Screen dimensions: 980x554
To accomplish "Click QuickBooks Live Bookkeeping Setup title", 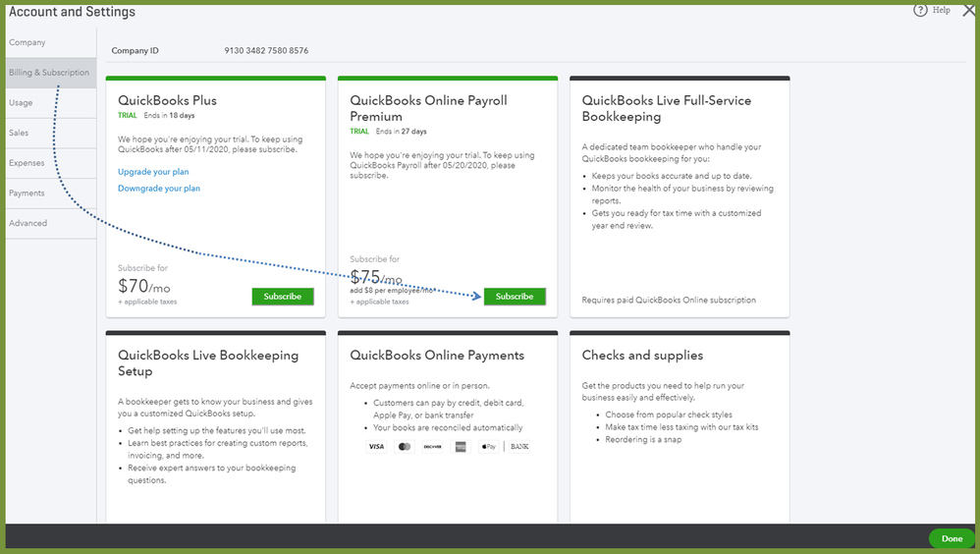I will pyautogui.click(x=208, y=362).
